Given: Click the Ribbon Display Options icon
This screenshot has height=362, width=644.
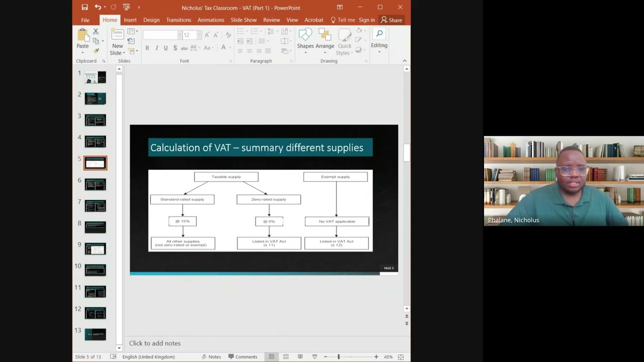Looking at the screenshot, I should coord(340,8).
